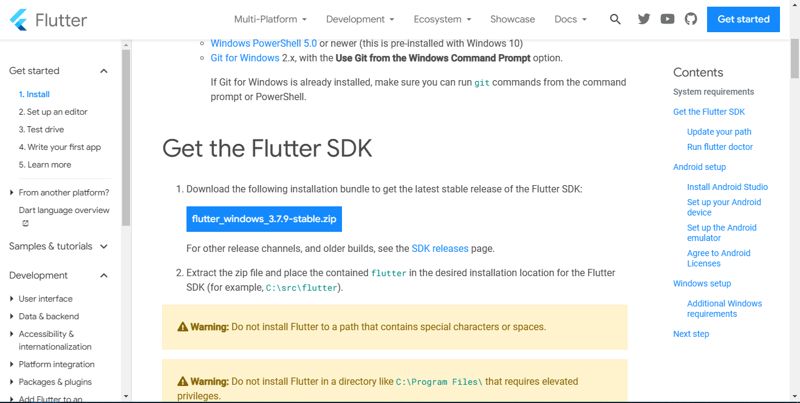Screen dimensions: 800x403
Task: Download flutter_windows_3.7.9-stable.zip
Action: pyautogui.click(x=264, y=219)
